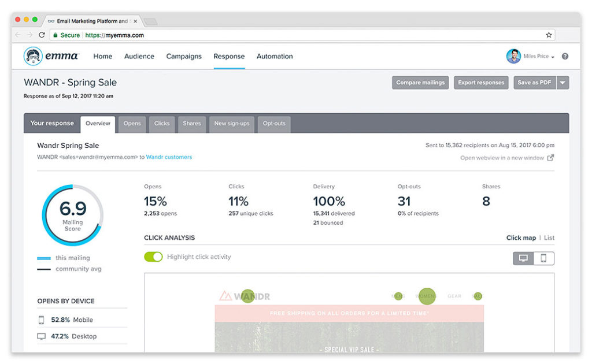The image size is (592, 364).
Task: Open the Wandr customers link
Action: (169, 157)
